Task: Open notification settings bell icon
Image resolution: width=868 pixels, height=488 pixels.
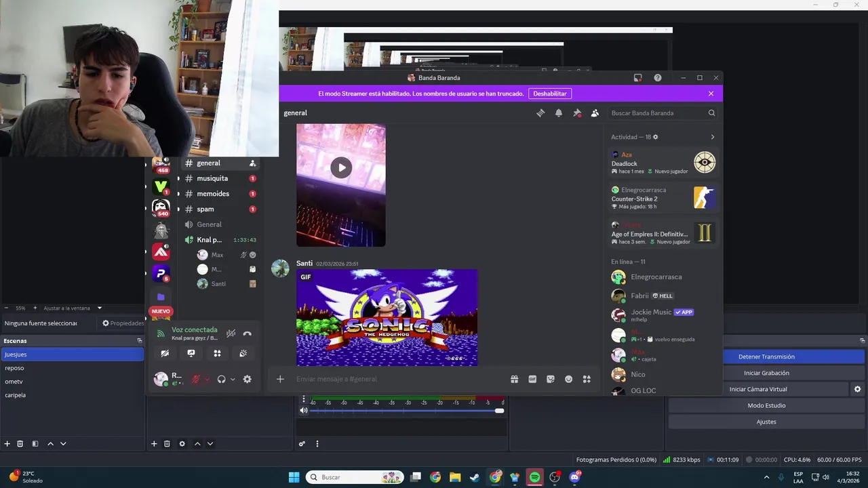Action: point(559,113)
